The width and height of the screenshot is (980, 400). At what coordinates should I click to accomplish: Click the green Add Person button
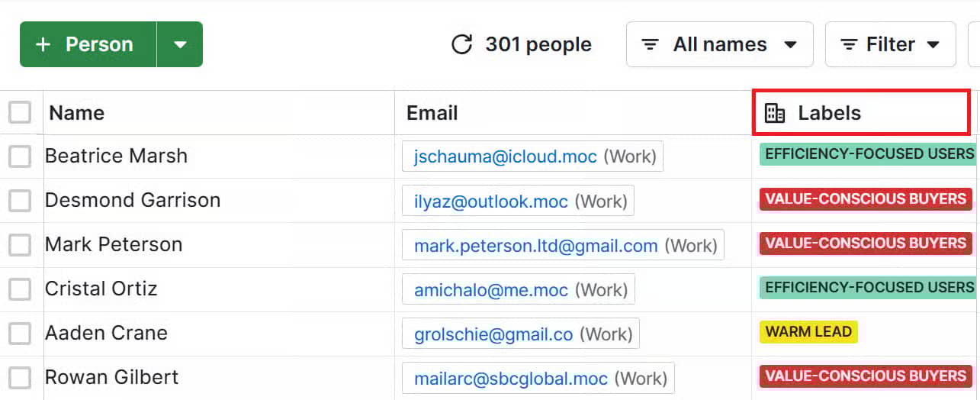point(88,44)
